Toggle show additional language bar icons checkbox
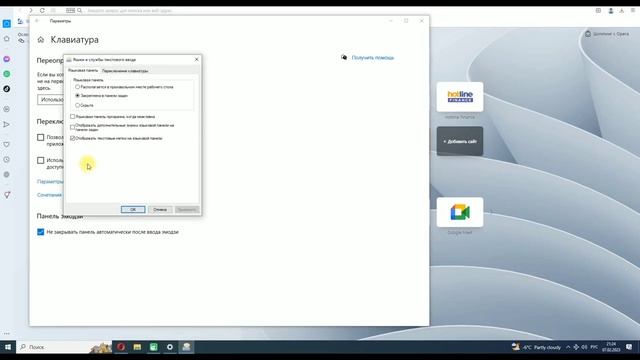 tap(73, 127)
